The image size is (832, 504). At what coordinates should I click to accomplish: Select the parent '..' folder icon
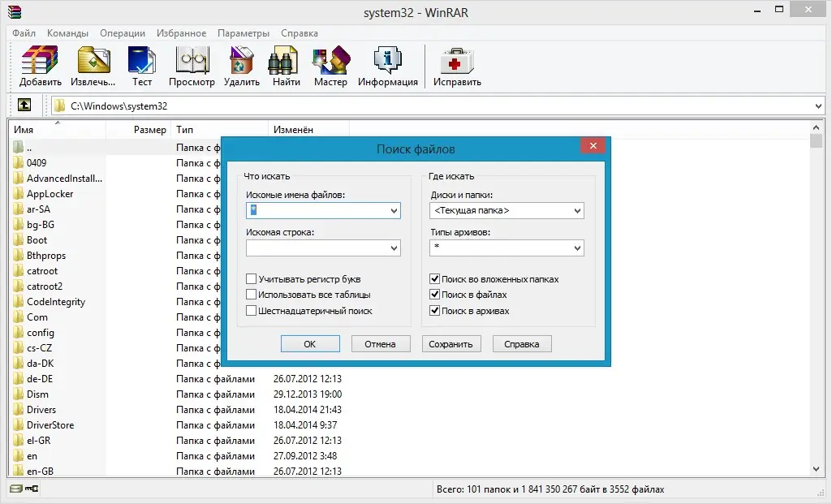(19, 147)
